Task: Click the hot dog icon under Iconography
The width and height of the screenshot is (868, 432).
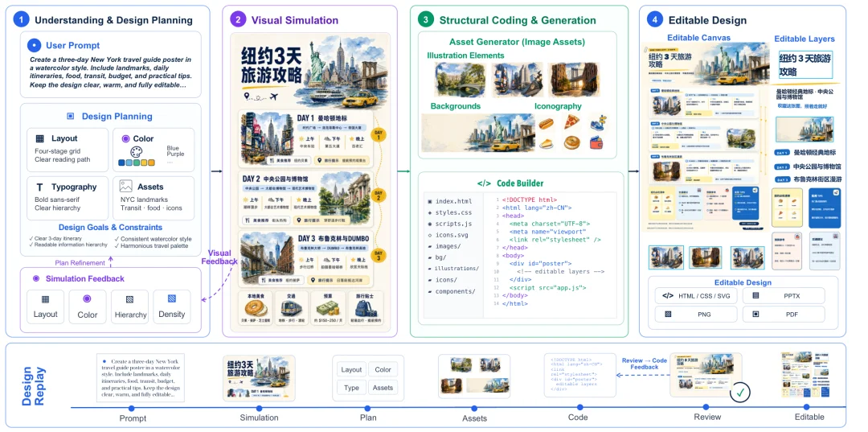Action: click(x=547, y=123)
